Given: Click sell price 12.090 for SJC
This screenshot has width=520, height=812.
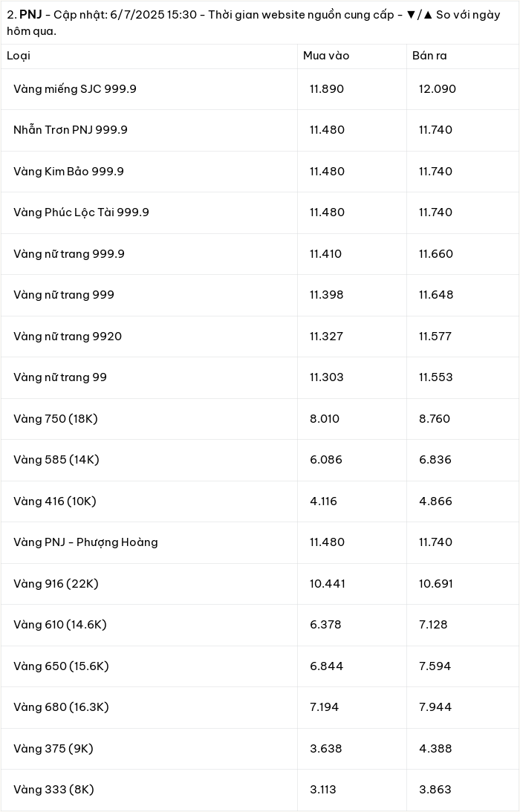Looking at the screenshot, I should pos(438,89).
